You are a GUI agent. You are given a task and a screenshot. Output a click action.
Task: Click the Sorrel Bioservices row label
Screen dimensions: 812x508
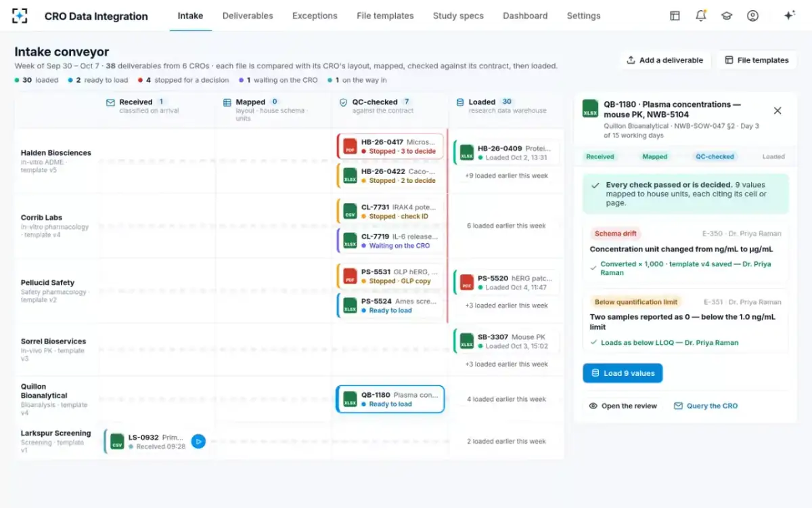pyautogui.click(x=53, y=342)
